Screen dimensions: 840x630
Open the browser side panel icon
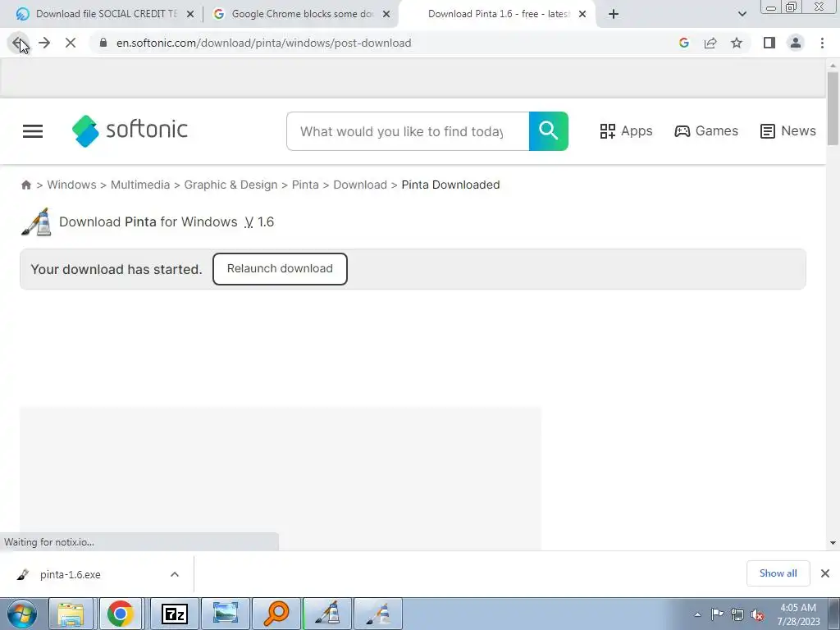pyautogui.click(x=769, y=43)
